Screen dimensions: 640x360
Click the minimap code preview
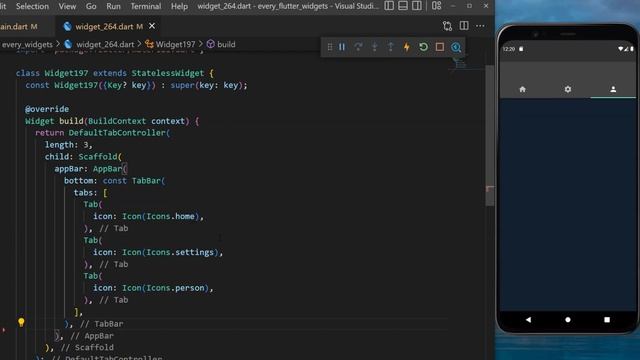click(x=460, y=64)
